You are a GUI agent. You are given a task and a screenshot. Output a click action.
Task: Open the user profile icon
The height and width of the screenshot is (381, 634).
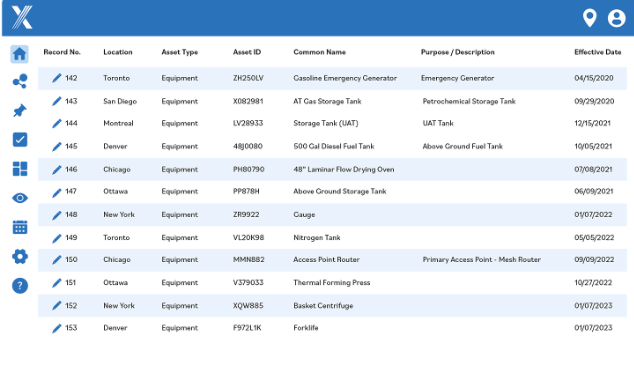(616, 18)
